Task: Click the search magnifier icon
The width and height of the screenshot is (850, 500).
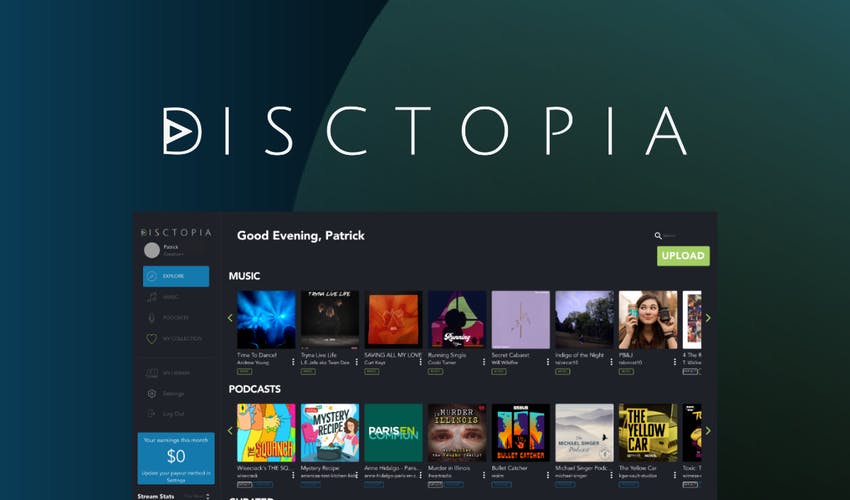Action: coord(658,235)
